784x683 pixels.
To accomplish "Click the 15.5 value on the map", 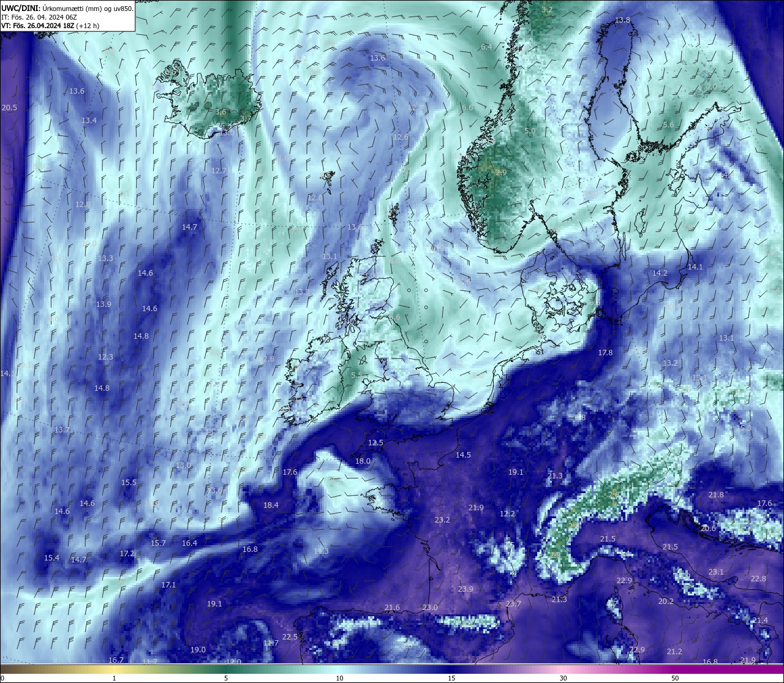I will (x=129, y=483).
